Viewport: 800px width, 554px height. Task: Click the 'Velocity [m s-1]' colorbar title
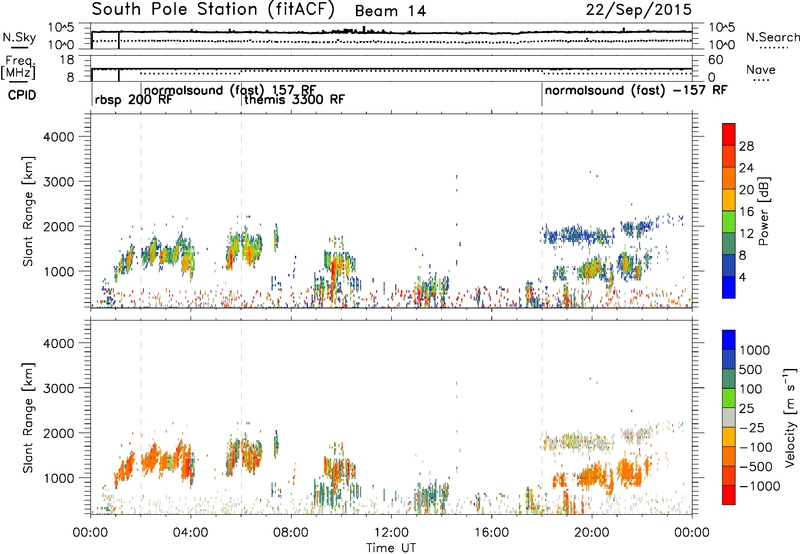click(x=790, y=417)
